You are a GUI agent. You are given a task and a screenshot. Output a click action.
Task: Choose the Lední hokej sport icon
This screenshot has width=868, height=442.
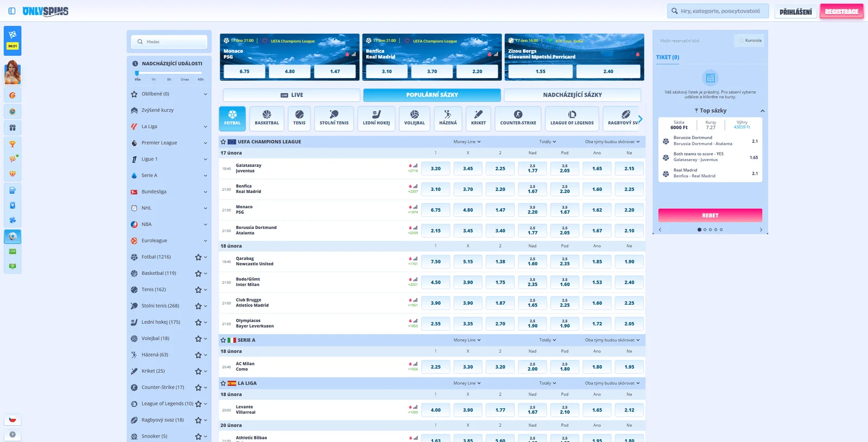[x=376, y=118]
